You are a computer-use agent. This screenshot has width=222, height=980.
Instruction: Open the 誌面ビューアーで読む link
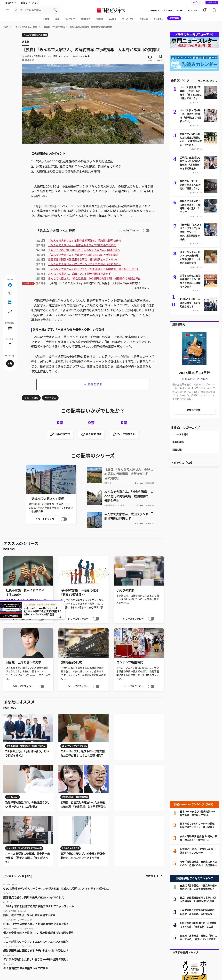[x=194, y=379]
